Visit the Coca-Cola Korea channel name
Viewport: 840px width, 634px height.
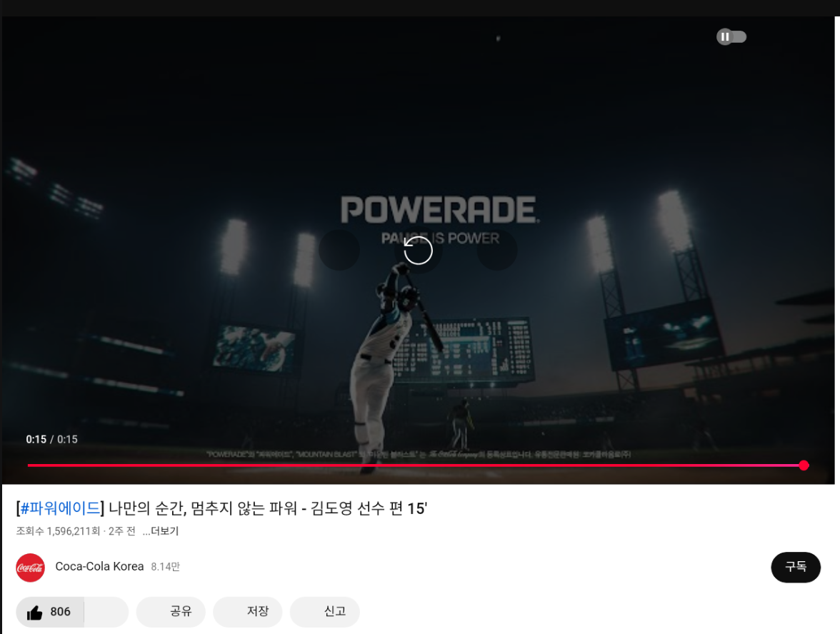point(100,567)
